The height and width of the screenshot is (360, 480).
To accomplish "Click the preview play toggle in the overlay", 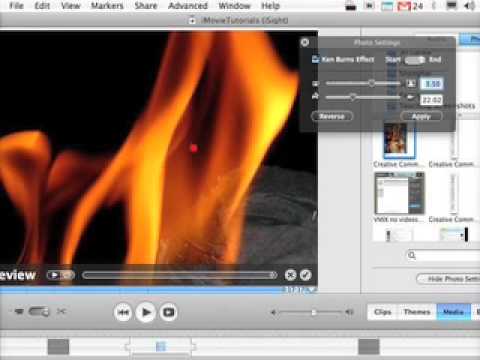I will pyautogui.click(x=60, y=275).
